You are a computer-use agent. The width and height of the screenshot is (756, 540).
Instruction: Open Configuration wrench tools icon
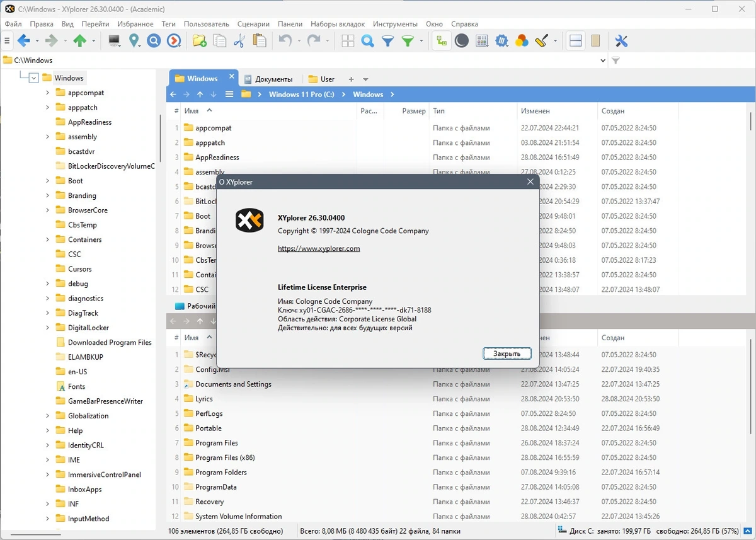click(621, 41)
